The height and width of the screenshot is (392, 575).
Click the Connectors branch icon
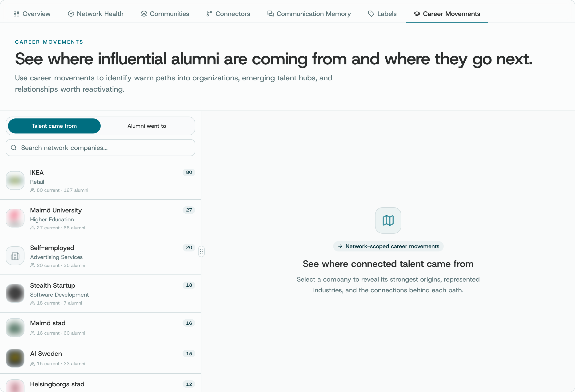209,14
